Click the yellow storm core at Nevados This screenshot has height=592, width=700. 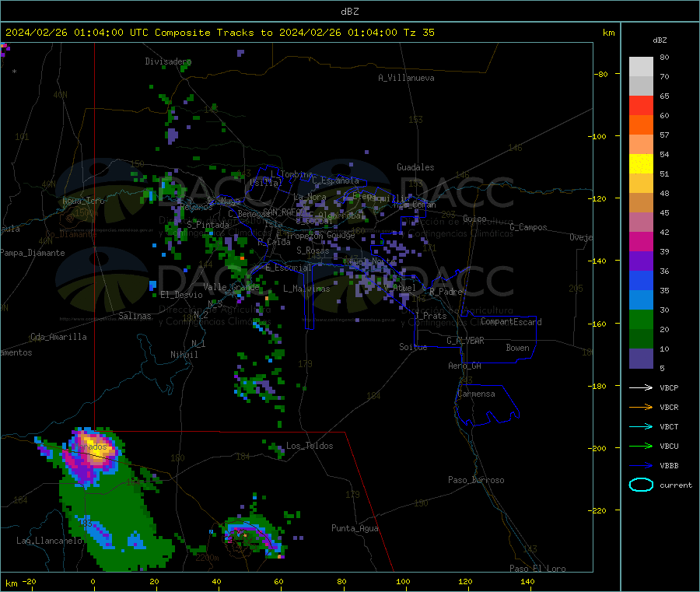[96, 449]
